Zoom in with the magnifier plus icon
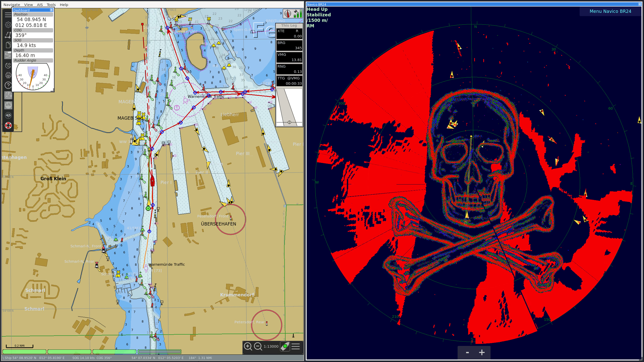Image resolution: width=644 pixels, height=362 pixels. [248, 346]
